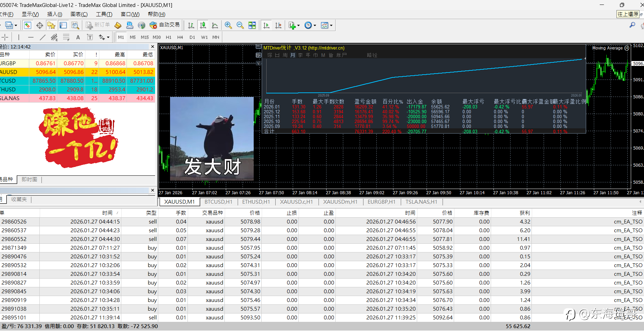This screenshot has width=644, height=333.
Task: Open the Market Watch panel icon
Action: 28,25
